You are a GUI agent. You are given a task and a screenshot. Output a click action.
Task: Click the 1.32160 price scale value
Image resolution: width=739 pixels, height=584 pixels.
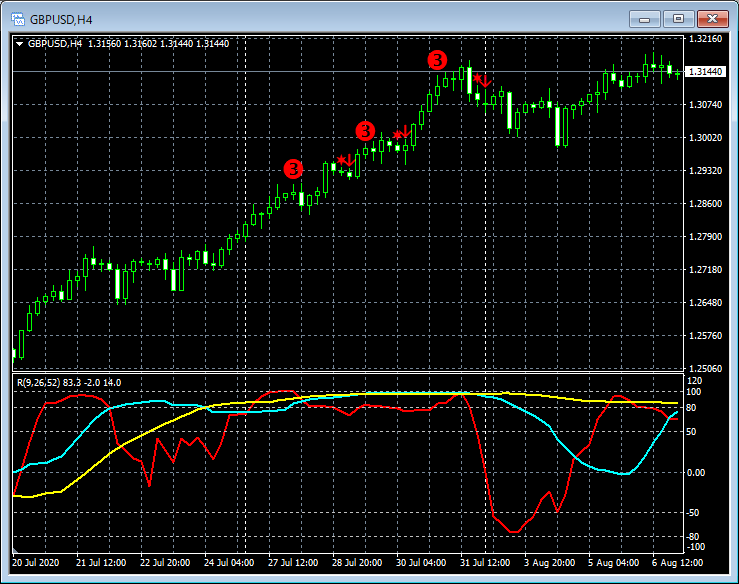(x=706, y=39)
